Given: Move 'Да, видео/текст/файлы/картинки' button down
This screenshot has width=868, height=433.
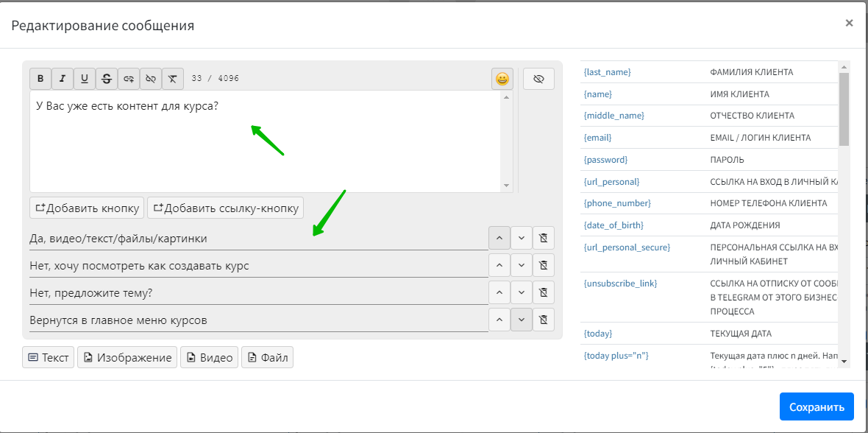Looking at the screenshot, I should (522, 238).
